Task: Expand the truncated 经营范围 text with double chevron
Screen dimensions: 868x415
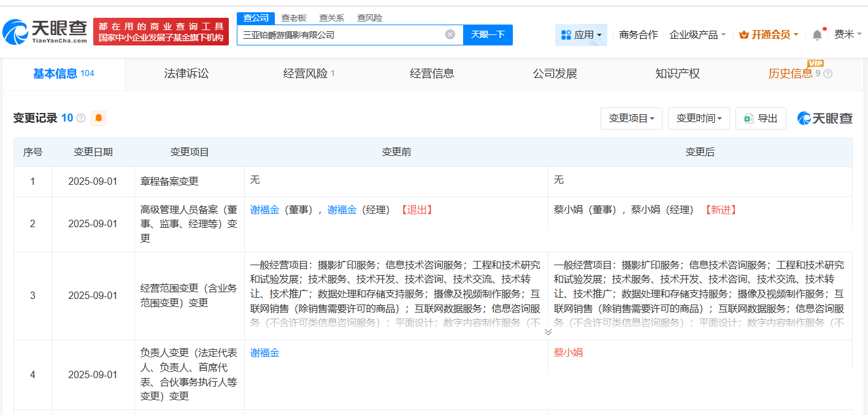Action: (x=548, y=332)
